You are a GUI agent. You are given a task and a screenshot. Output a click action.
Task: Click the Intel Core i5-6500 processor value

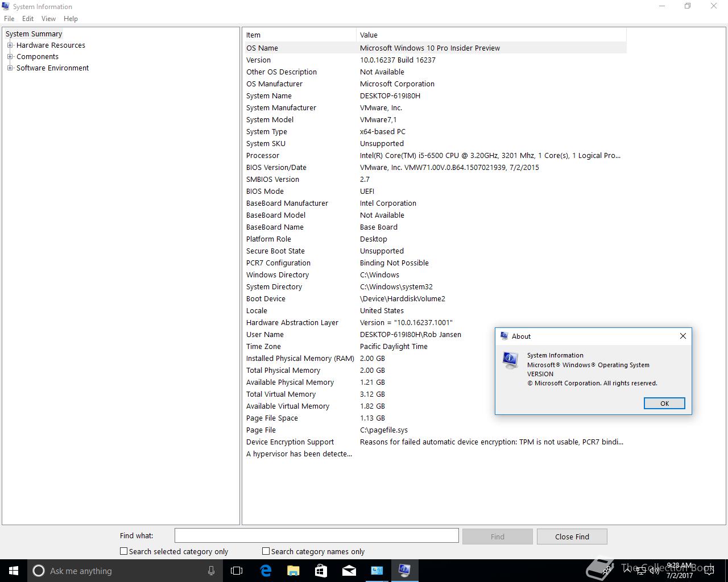[x=490, y=155]
